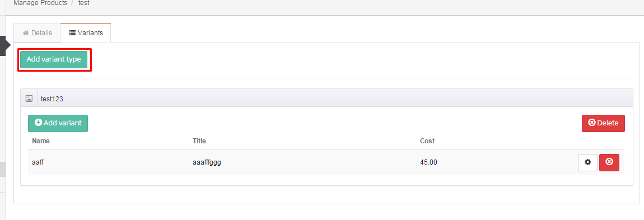The width and height of the screenshot is (644, 220).
Task: Go to Manage Products breadcrumb
Action: 40,3
